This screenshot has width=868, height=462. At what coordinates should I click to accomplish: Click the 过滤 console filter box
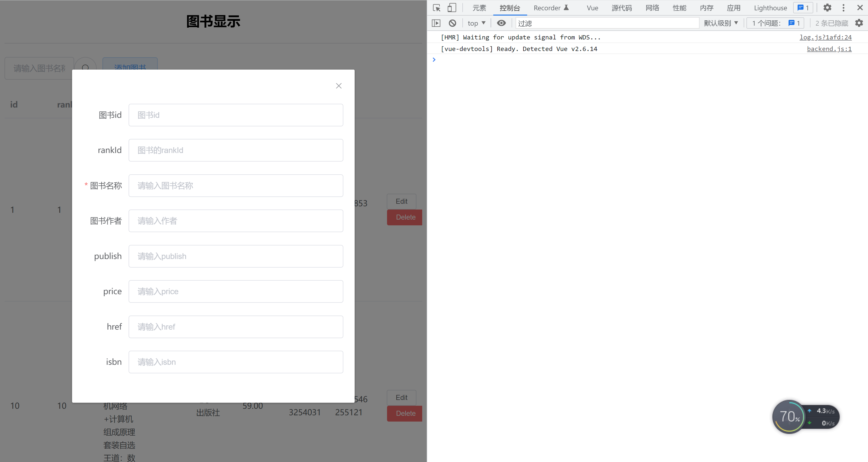[607, 23]
